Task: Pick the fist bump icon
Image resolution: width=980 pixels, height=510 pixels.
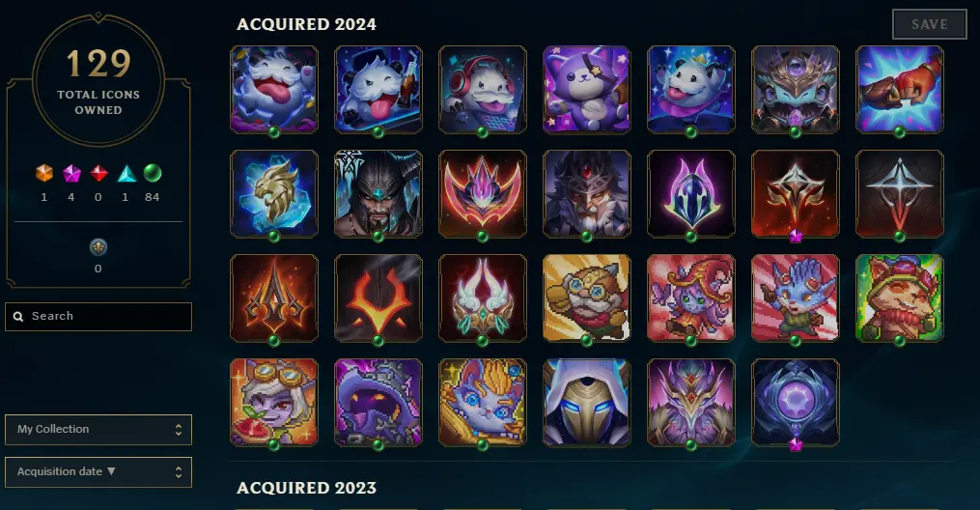Action: (899, 90)
